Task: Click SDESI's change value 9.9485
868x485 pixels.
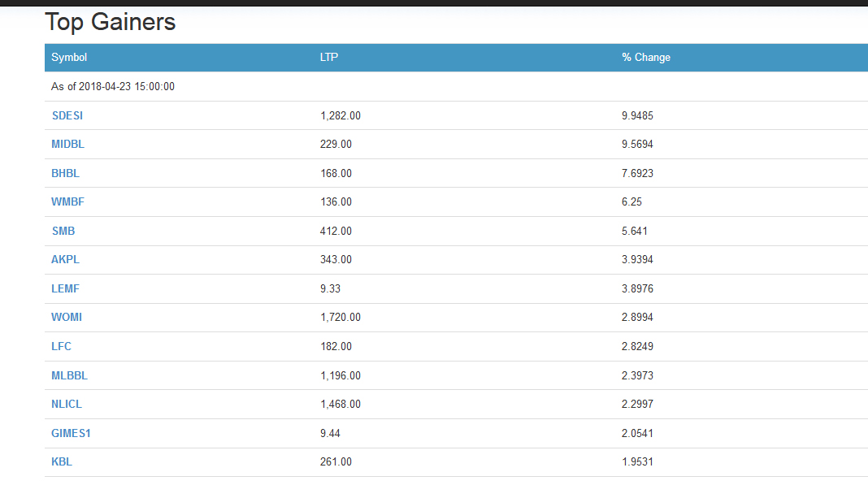Action: [637, 115]
